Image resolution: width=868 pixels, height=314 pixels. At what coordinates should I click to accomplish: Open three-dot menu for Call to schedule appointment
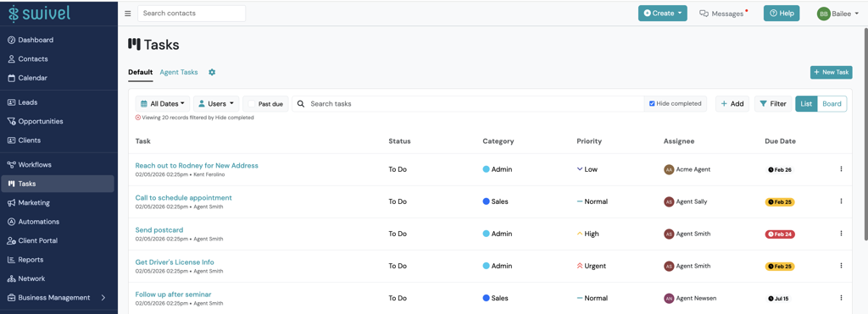pos(841,201)
